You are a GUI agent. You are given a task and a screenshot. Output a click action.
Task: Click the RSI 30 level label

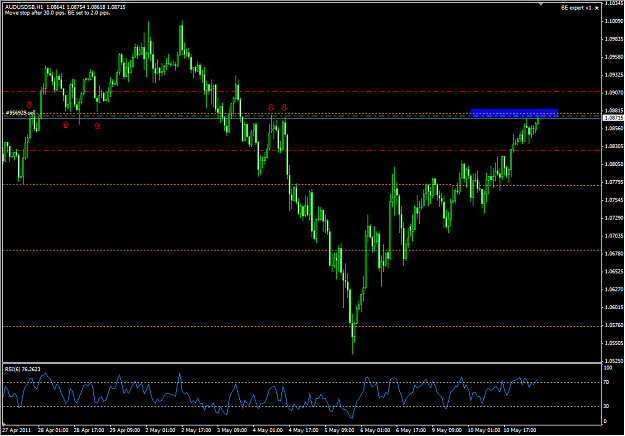point(606,406)
